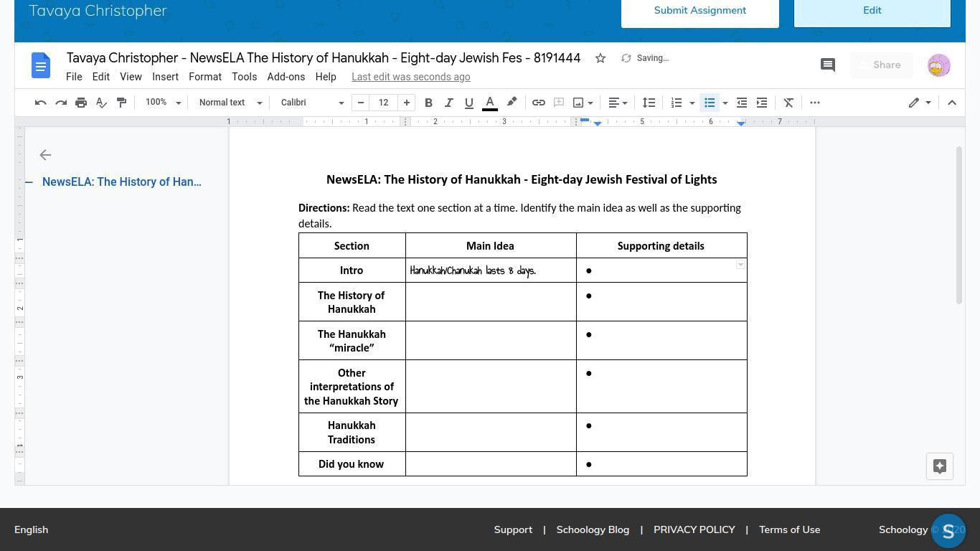The image size is (980, 551).
Task: Click the Clear formatting icon
Action: tap(788, 103)
